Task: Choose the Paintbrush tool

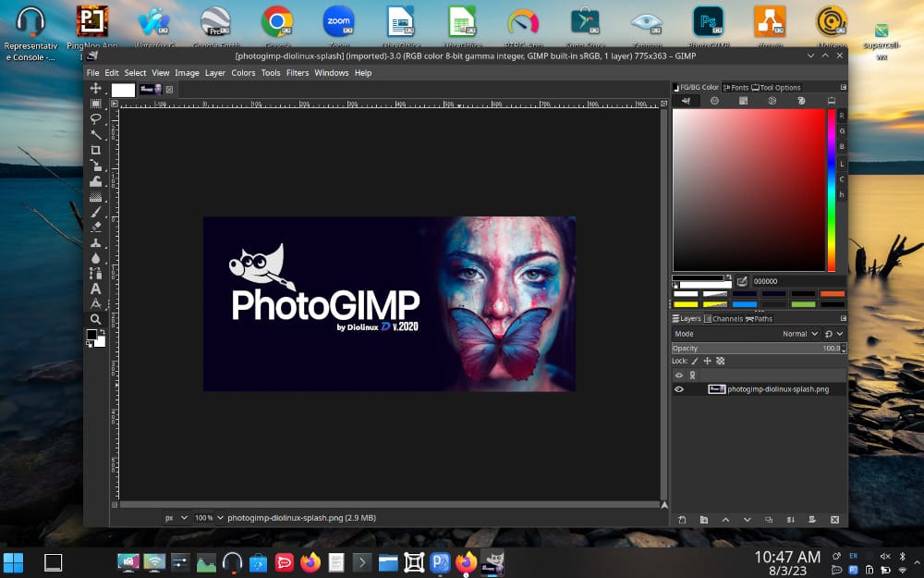Action: (95, 211)
